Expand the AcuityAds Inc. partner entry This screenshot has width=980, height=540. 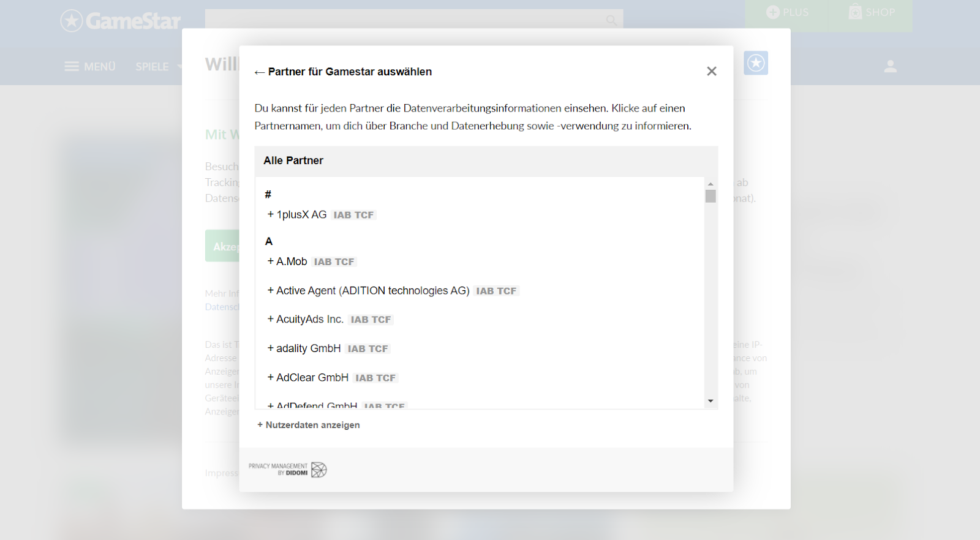pos(306,320)
